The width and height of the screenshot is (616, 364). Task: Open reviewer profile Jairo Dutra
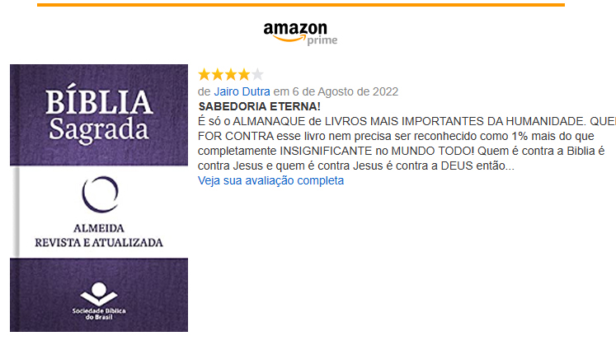click(242, 91)
